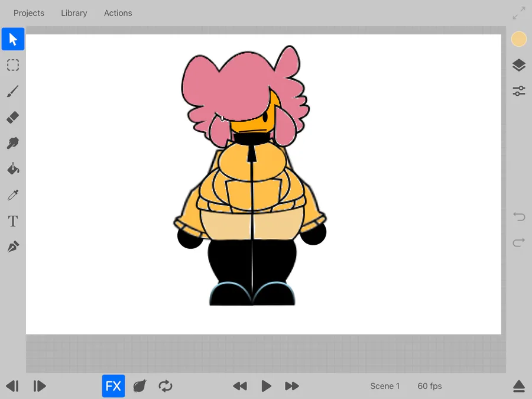Open the Library menu

(x=74, y=13)
